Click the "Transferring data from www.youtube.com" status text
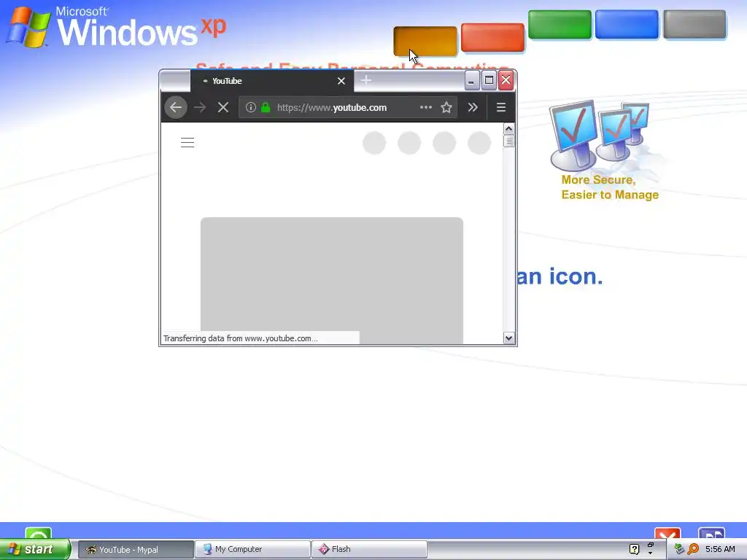 [x=241, y=338]
